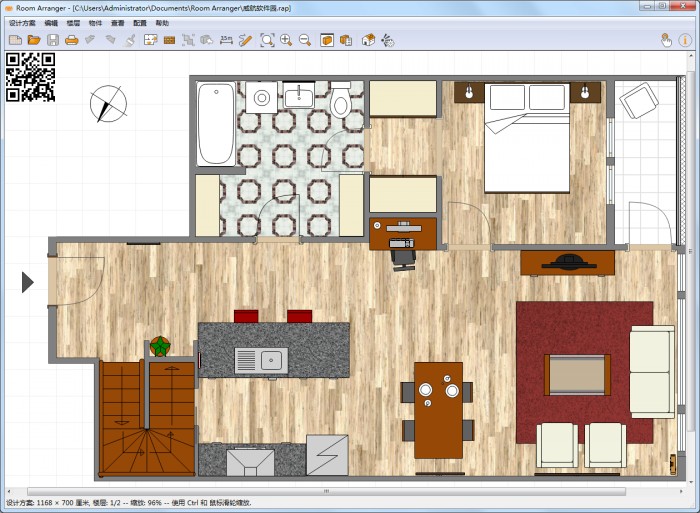The height and width of the screenshot is (513, 700).
Task: Click the room layout icon with arrows
Action: (150, 41)
